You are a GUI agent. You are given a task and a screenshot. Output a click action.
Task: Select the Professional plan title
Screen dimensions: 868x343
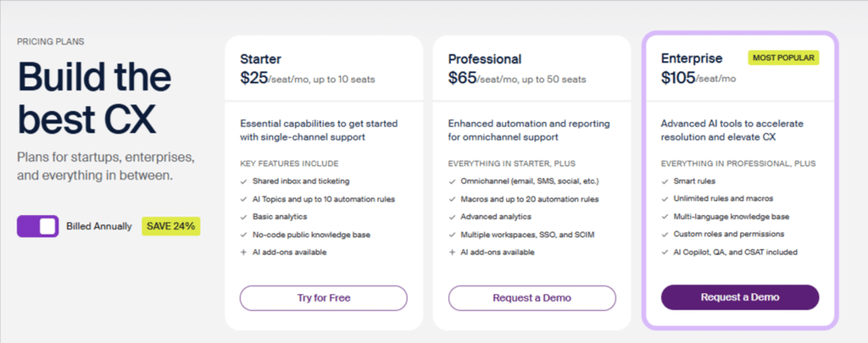485,58
